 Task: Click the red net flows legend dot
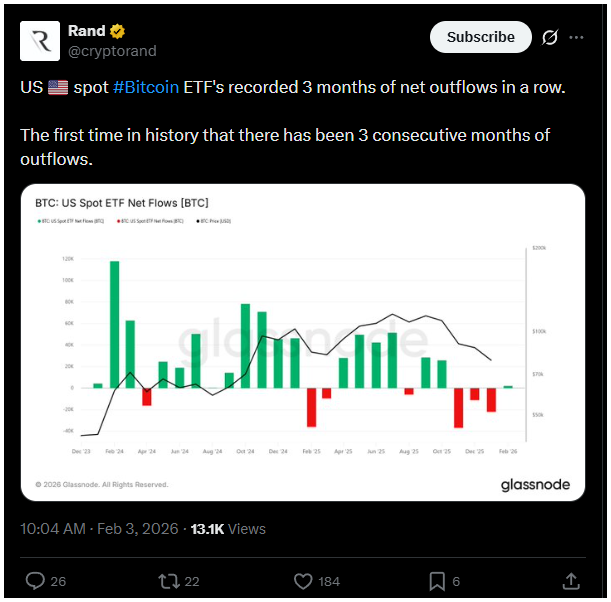(119, 220)
